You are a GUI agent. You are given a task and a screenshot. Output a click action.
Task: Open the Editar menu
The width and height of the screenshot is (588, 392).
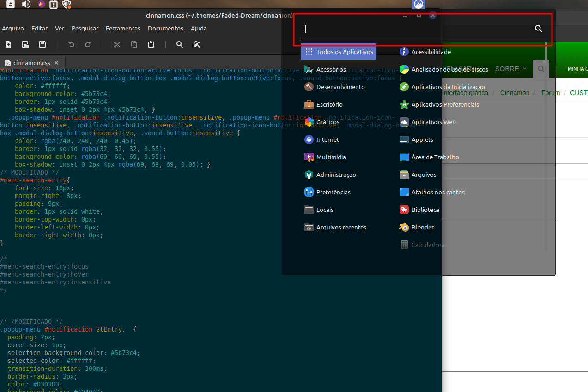coord(39,28)
